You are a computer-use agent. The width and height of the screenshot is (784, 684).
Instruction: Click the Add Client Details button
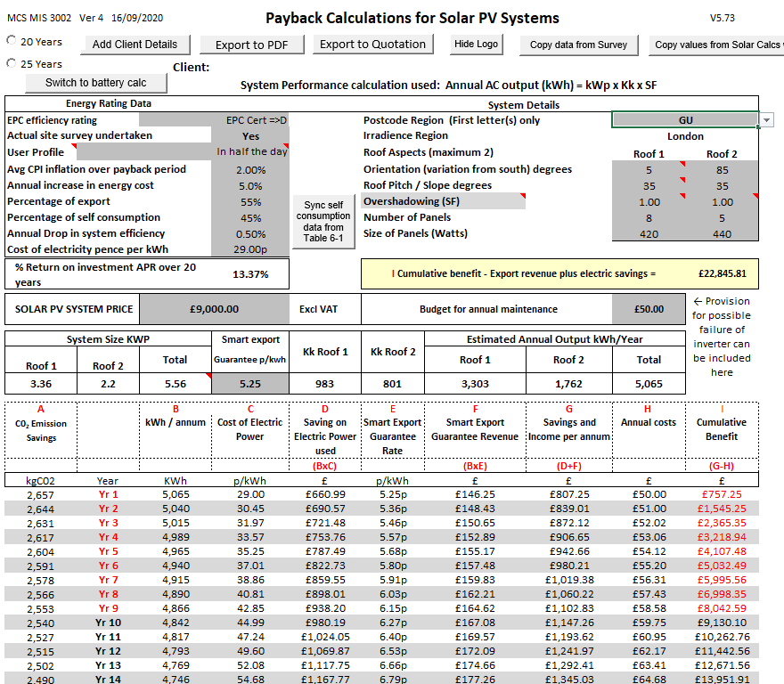[x=135, y=45]
